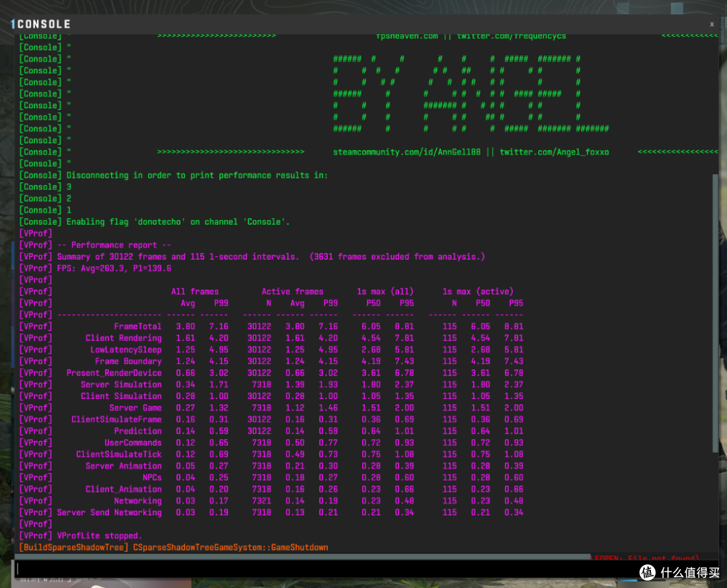Click the Client Rendering All frames P99 value 4.20
The width and height of the screenshot is (727, 588).
(219, 338)
